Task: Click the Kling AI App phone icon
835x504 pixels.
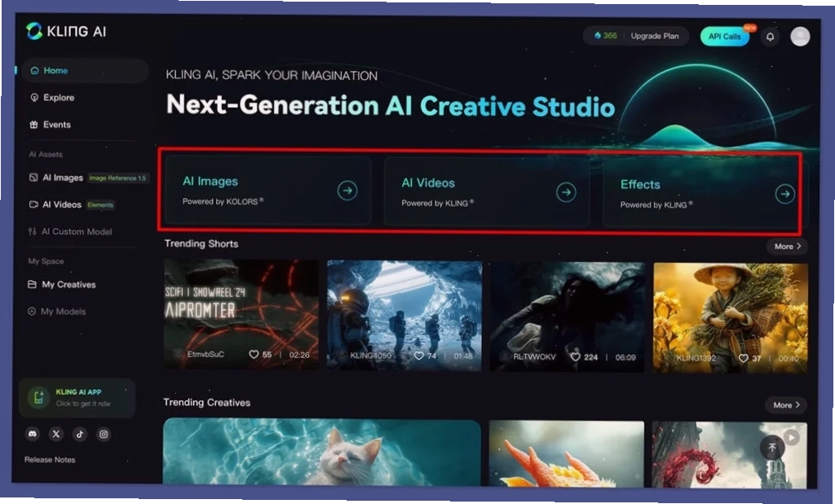Action: [x=38, y=397]
